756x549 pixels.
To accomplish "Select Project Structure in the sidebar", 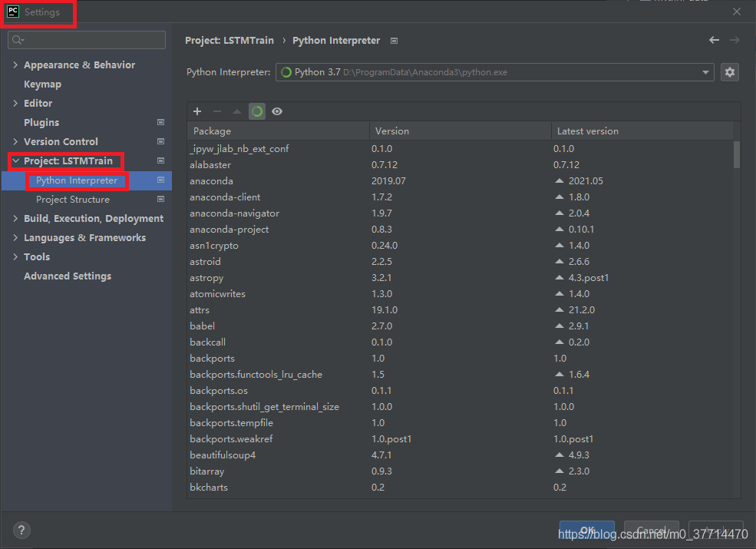I will pos(73,200).
